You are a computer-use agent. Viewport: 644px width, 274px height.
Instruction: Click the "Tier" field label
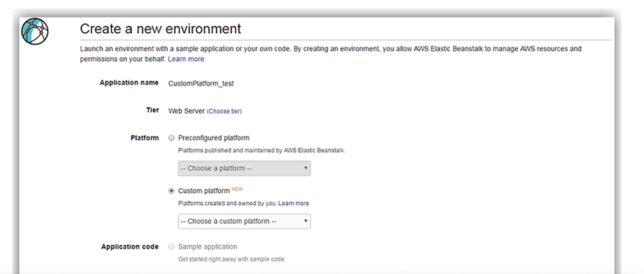(152, 110)
